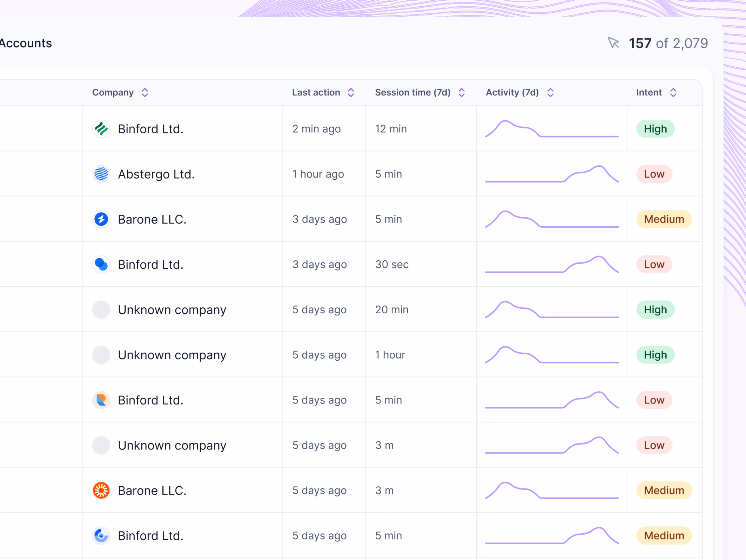Click the grey avatar of 20 min Unknown company
This screenshot has height=560, width=746.
101,310
